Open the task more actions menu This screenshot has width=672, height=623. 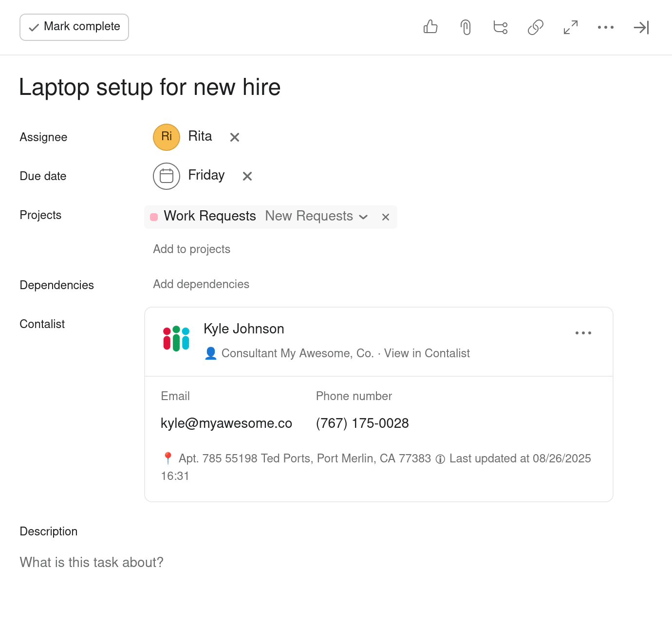click(x=606, y=27)
